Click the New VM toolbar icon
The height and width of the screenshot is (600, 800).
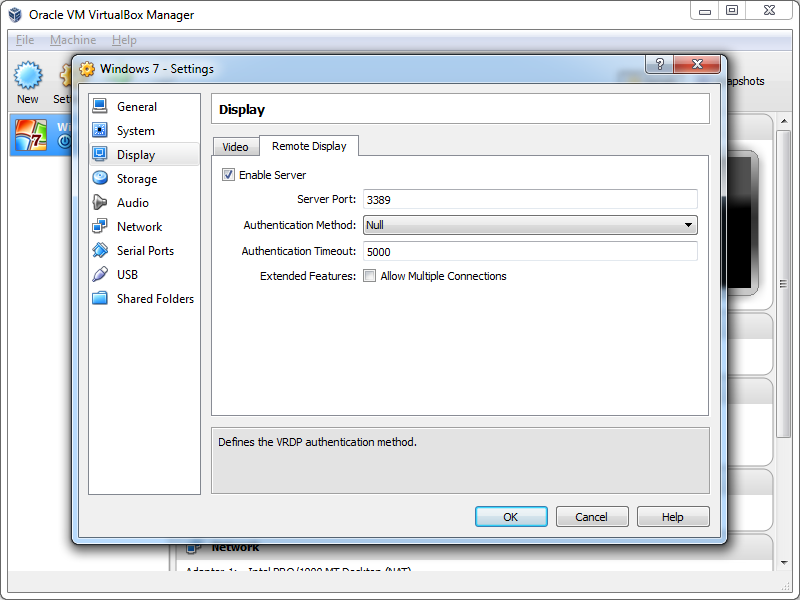[28, 77]
